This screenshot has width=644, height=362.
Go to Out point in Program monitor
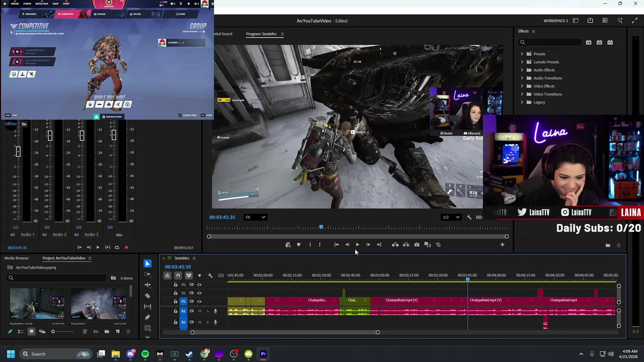point(379,245)
